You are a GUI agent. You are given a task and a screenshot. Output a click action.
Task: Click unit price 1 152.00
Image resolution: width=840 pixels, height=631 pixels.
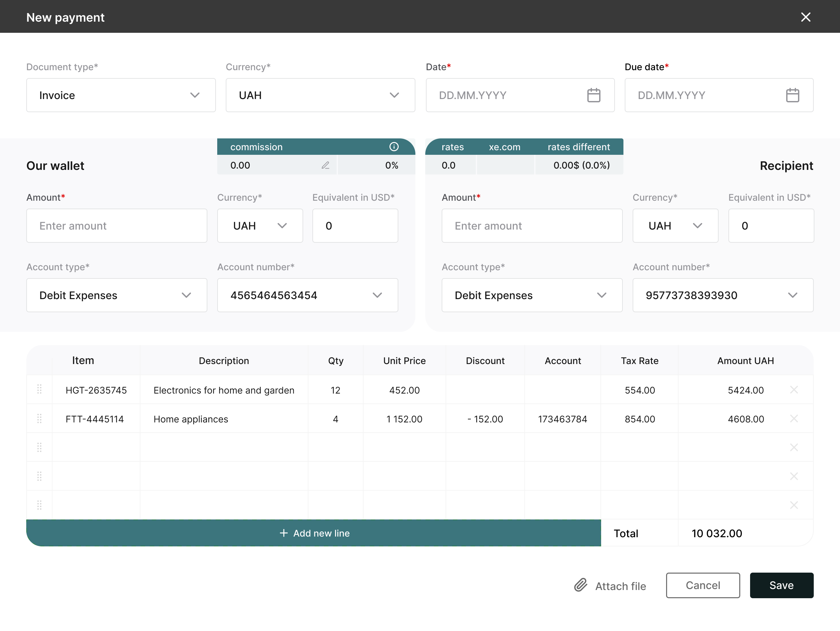click(x=404, y=419)
